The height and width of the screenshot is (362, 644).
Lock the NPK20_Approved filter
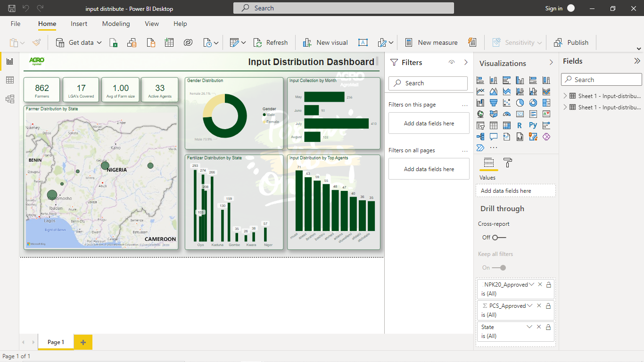tap(548, 284)
